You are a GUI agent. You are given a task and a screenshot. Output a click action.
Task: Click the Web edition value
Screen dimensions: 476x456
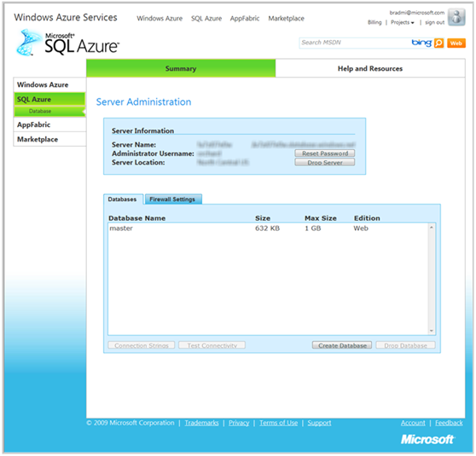tap(361, 228)
